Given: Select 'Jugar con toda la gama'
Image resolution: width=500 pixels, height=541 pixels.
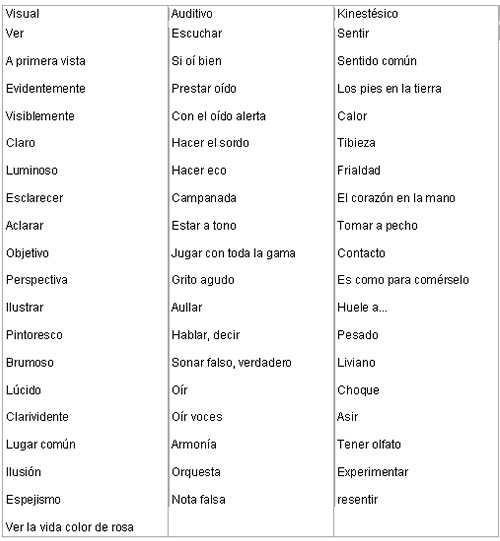Looking at the screenshot, I should point(233,253).
